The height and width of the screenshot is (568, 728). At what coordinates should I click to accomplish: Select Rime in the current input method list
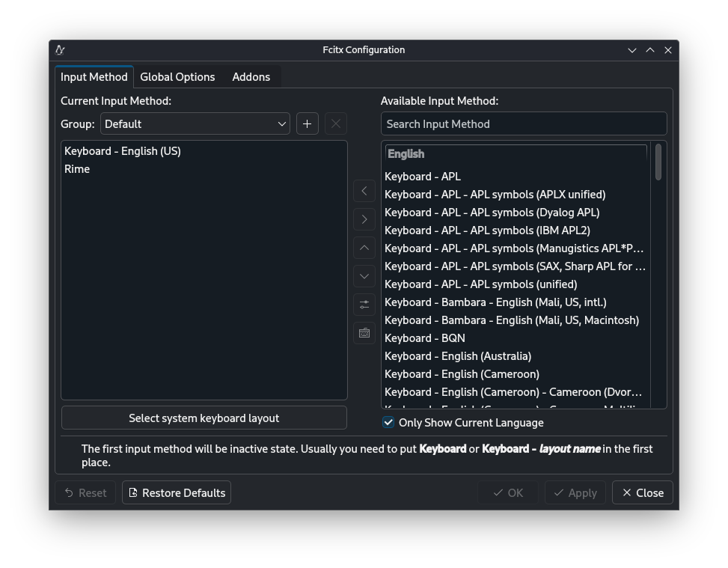point(77,169)
